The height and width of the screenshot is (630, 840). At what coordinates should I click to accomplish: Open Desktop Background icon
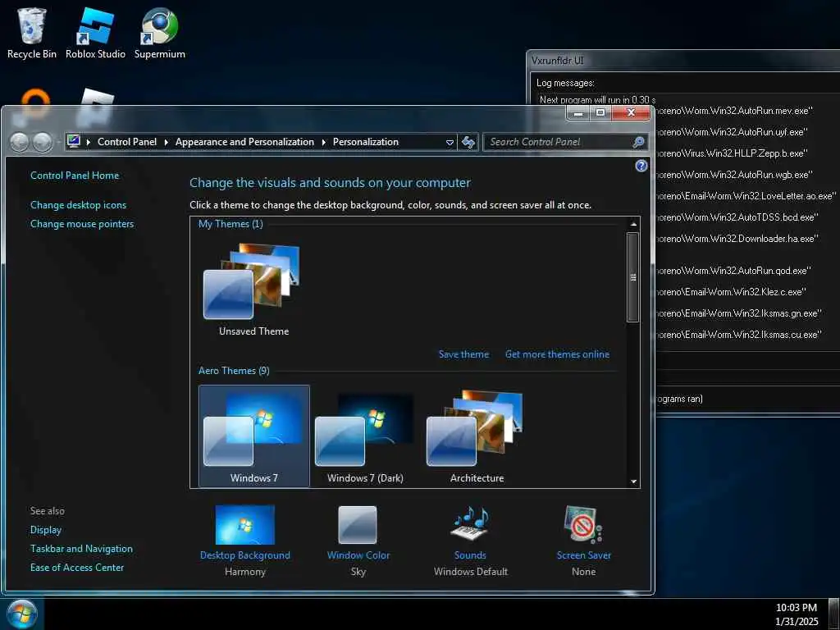pos(244,525)
